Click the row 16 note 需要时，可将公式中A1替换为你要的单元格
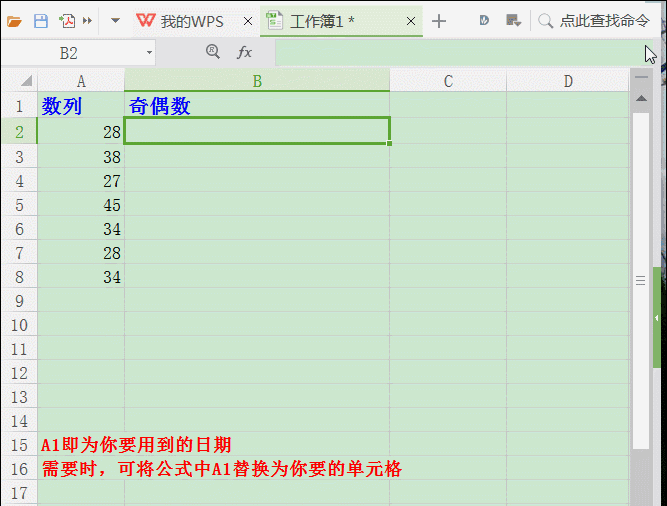The height and width of the screenshot is (506, 667). click(222, 469)
